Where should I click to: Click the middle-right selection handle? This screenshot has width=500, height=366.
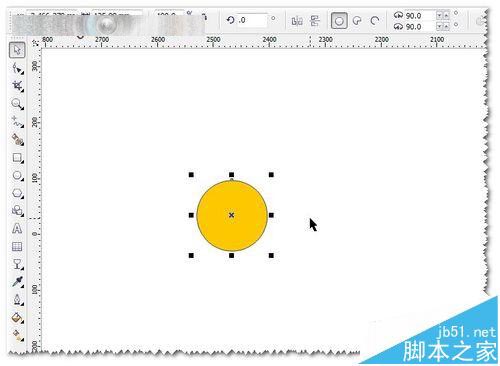271,215
